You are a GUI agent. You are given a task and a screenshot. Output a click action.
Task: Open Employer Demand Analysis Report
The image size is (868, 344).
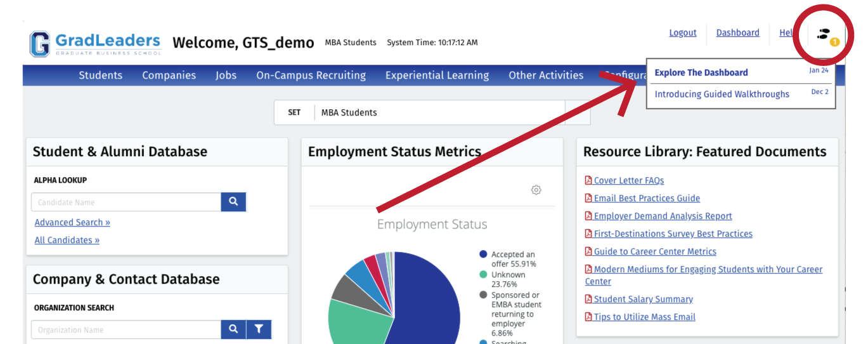[x=663, y=216]
